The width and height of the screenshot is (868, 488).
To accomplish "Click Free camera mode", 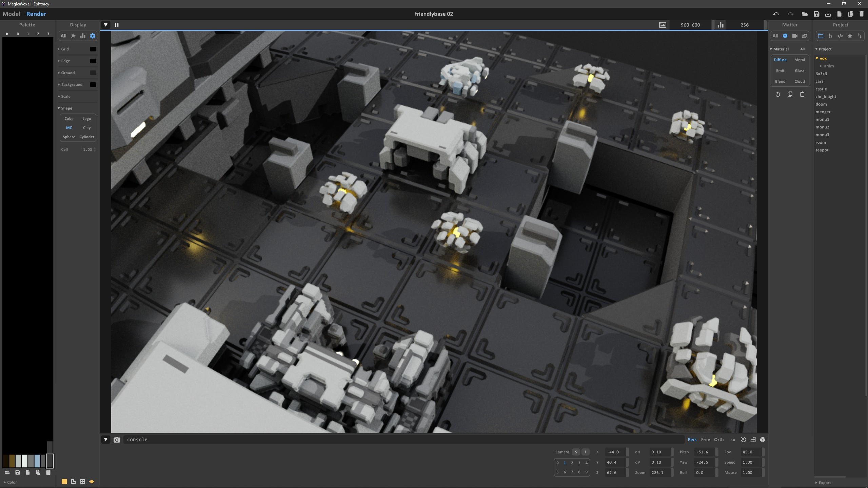I will point(706,440).
